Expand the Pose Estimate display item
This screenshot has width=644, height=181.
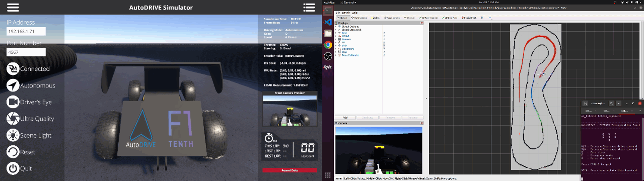[x=336, y=55]
